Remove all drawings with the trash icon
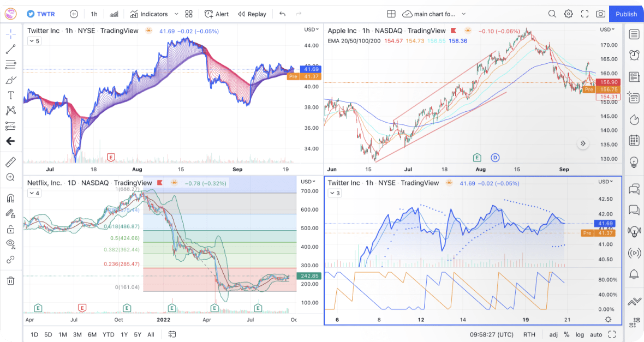The width and height of the screenshot is (644, 342). 10,281
